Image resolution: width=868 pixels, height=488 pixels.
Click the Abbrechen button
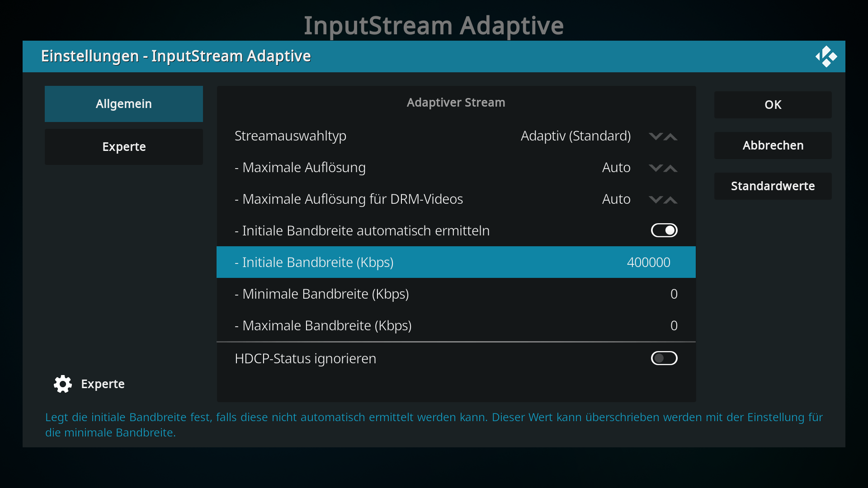(773, 145)
